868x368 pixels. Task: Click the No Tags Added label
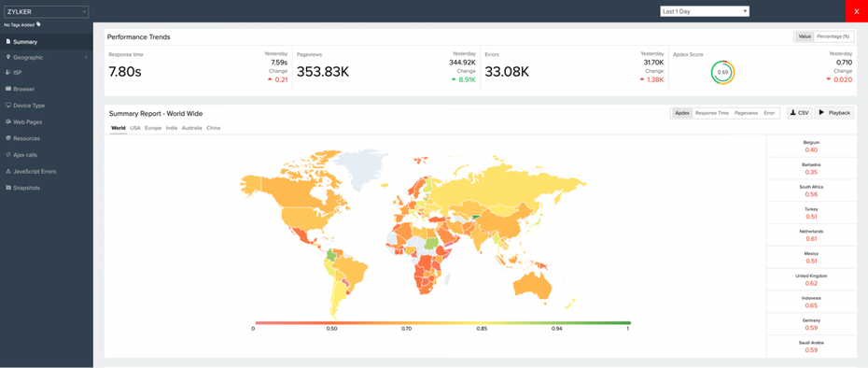[20, 25]
